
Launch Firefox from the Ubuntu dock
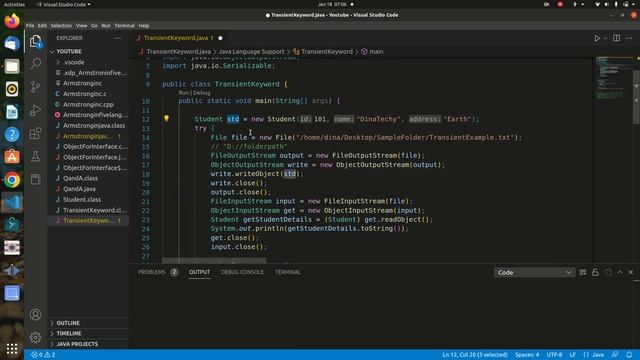12,21
